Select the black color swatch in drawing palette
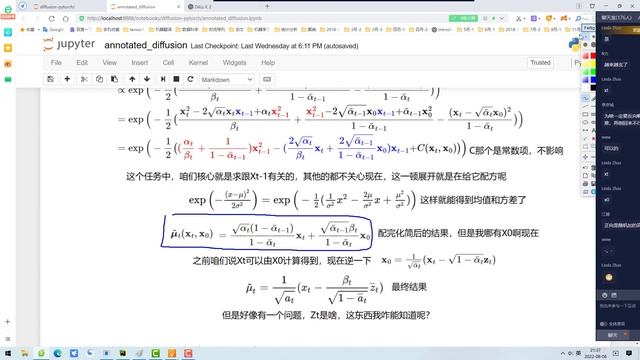 [593, 88]
